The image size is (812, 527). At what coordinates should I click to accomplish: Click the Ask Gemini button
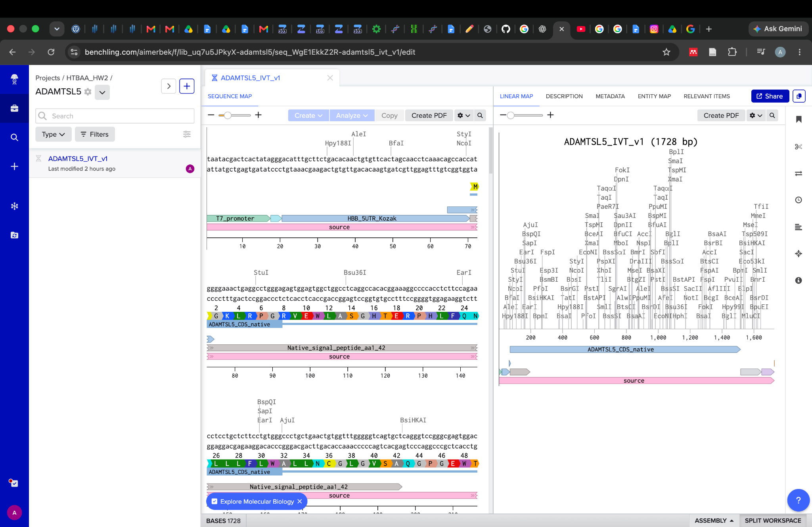pyautogui.click(x=778, y=29)
